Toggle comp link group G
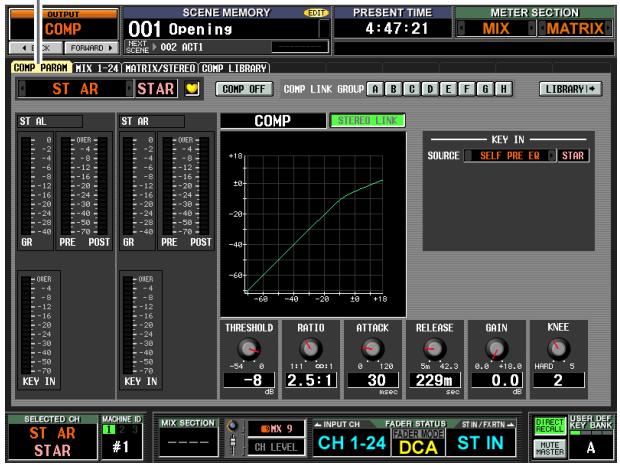The height and width of the screenshot is (465, 620). [485, 89]
